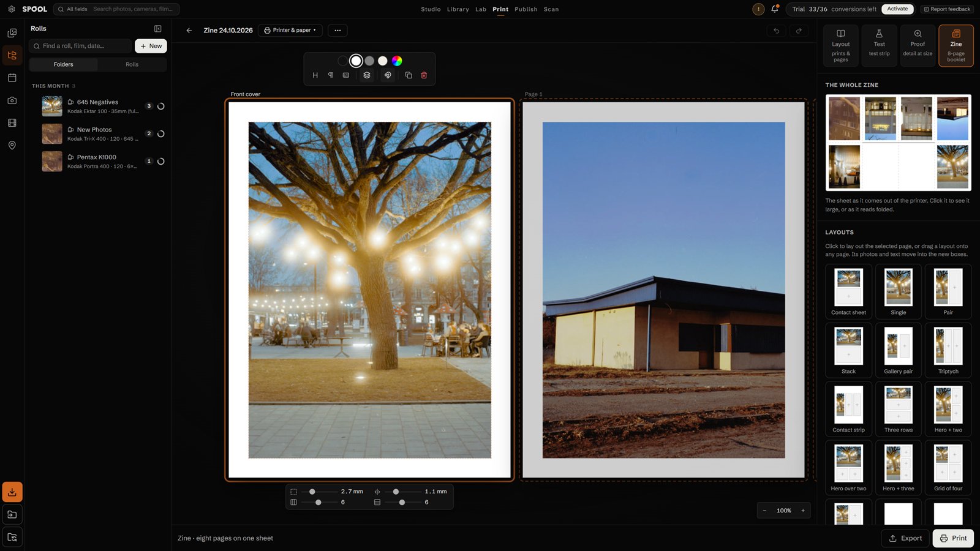Duplicate the selected page element
This screenshot has height=551, width=980.
tap(409, 75)
